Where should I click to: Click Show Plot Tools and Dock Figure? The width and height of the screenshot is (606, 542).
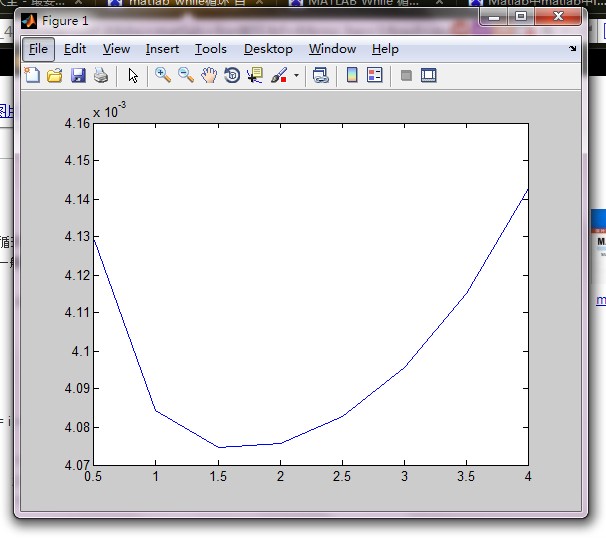click(429, 75)
